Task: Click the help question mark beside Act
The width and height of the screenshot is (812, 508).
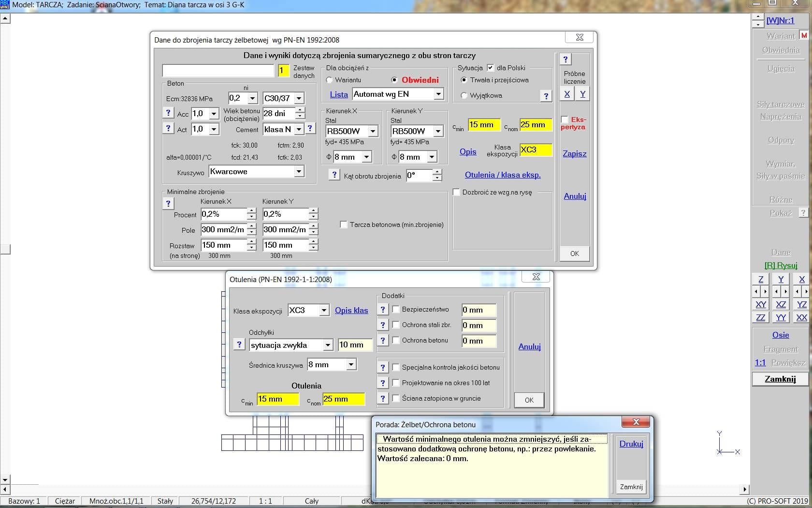Action: click(x=168, y=128)
